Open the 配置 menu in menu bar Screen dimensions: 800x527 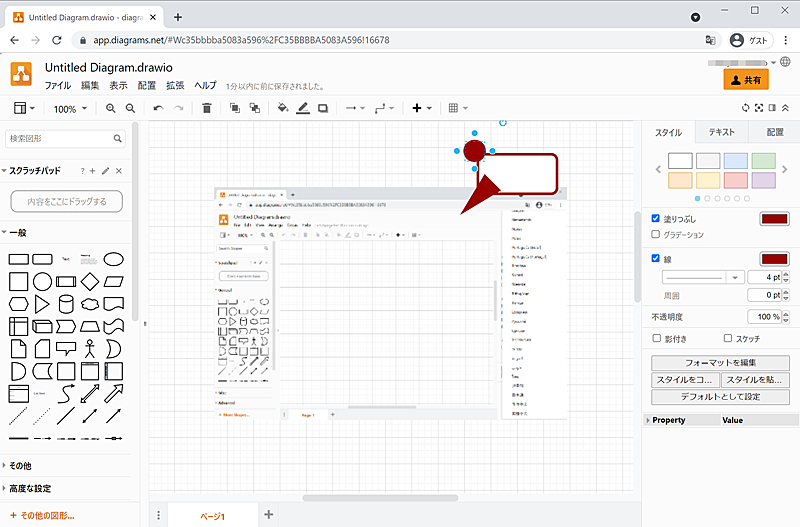(147, 86)
